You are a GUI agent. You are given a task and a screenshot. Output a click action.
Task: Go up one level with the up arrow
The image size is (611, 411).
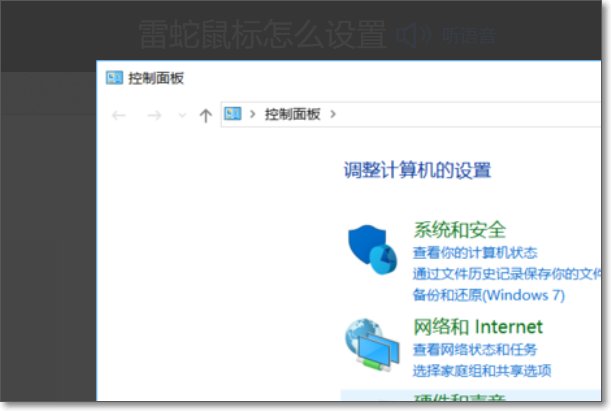(x=206, y=115)
